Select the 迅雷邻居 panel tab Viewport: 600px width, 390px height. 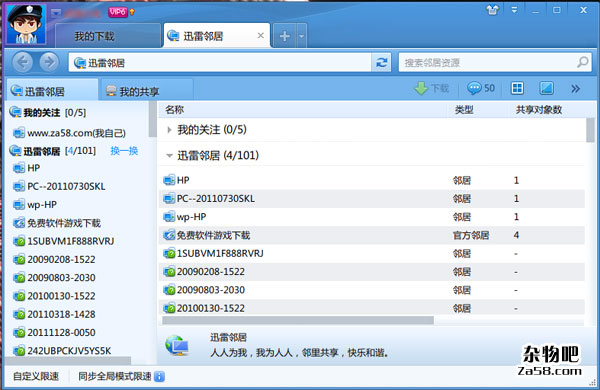pos(52,91)
